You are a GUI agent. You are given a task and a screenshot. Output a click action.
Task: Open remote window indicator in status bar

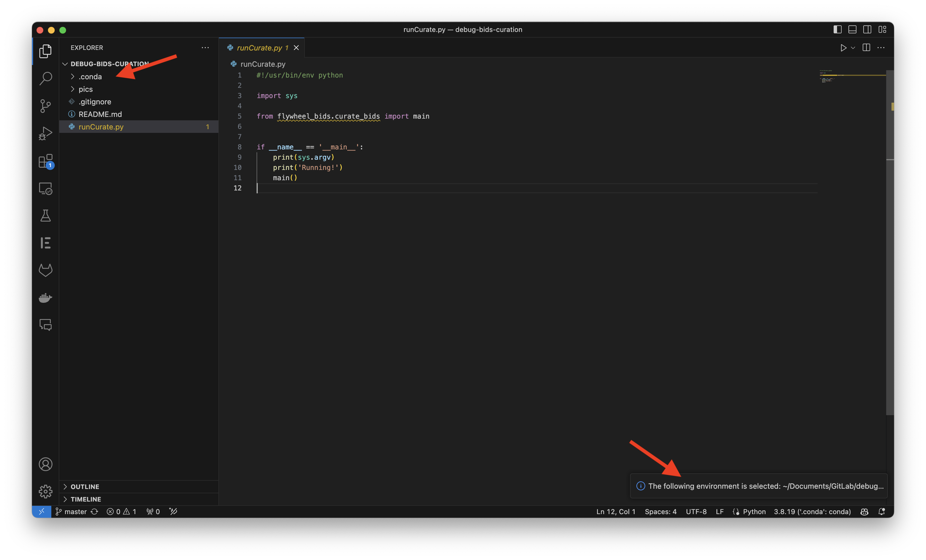41,512
